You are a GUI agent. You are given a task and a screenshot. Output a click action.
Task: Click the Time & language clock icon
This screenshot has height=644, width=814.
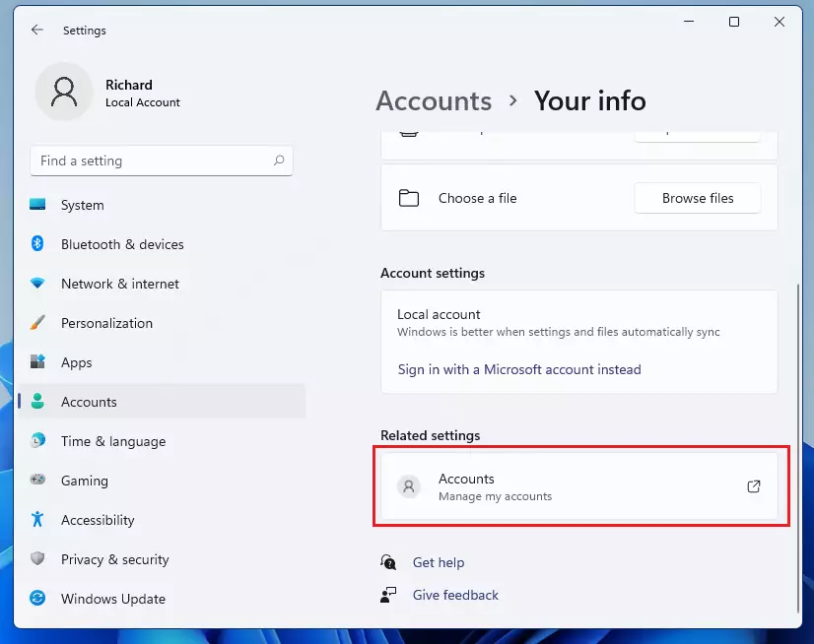(37, 440)
